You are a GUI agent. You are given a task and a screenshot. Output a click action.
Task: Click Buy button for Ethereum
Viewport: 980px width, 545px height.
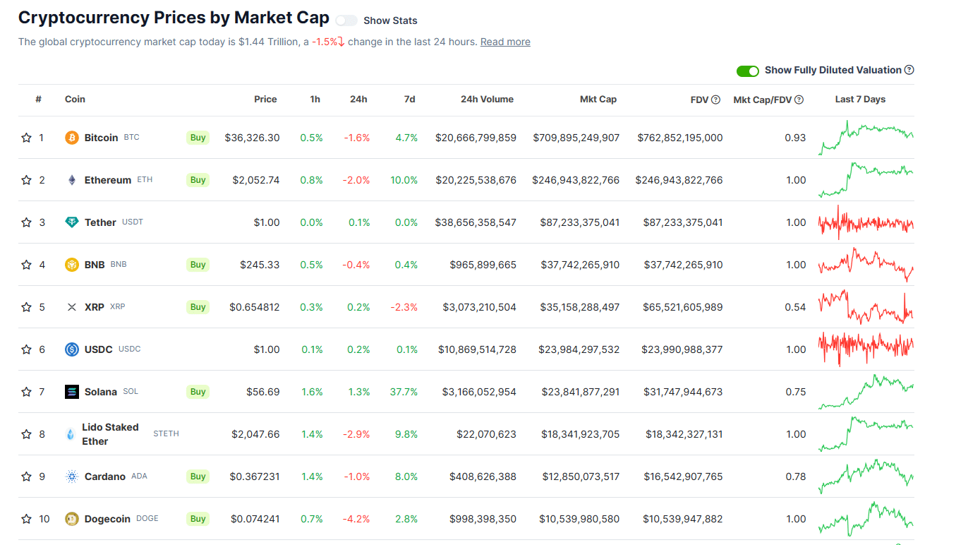[198, 180]
